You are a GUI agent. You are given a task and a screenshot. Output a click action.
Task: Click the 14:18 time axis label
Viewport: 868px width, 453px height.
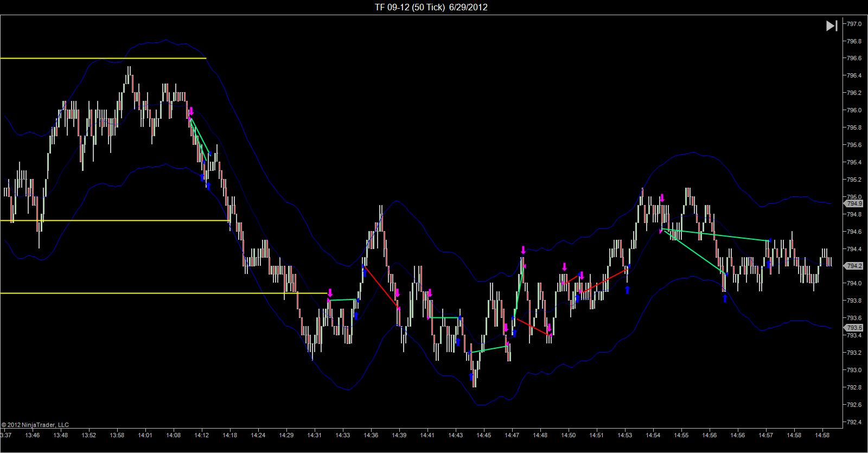(230, 435)
